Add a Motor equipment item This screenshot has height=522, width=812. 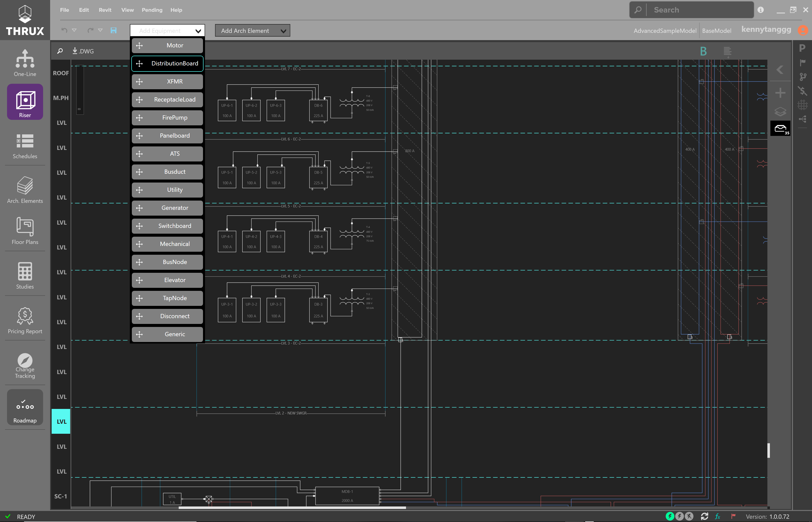click(167, 45)
